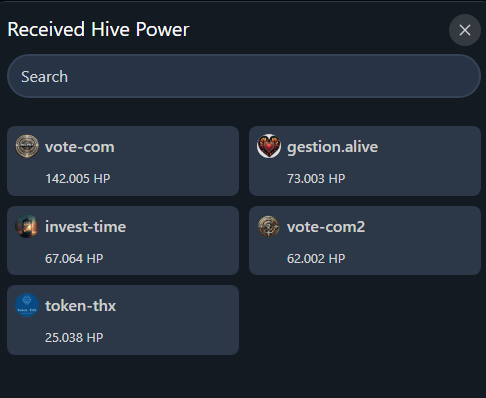Viewport: 486px width, 398px height.
Task: Click the vote-com2 avatar icon
Action: pos(269,226)
